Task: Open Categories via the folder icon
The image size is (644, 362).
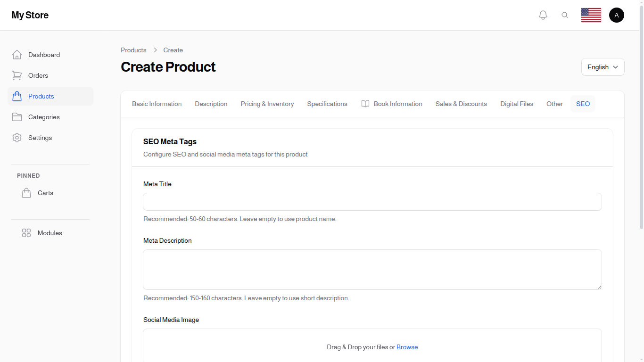Action: (17, 117)
